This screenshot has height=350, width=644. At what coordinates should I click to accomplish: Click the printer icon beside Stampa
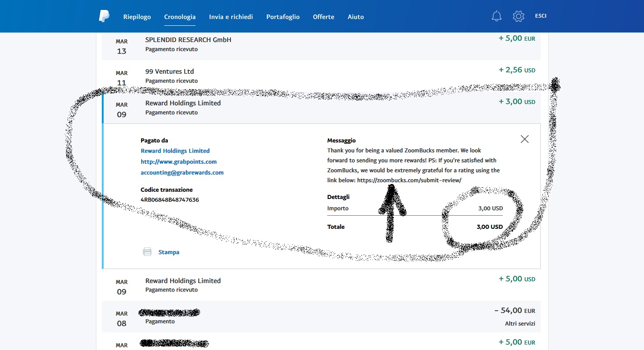click(147, 252)
